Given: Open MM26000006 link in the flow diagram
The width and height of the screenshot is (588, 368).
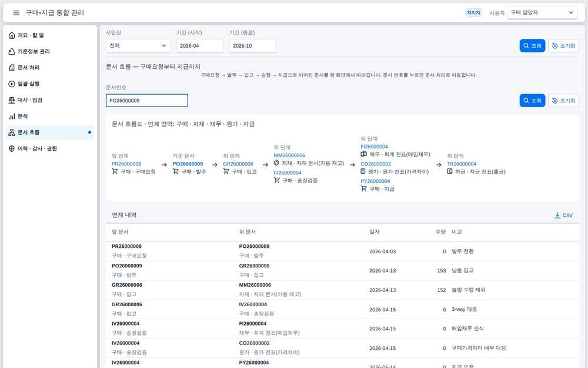Looking at the screenshot, I should [x=289, y=155].
